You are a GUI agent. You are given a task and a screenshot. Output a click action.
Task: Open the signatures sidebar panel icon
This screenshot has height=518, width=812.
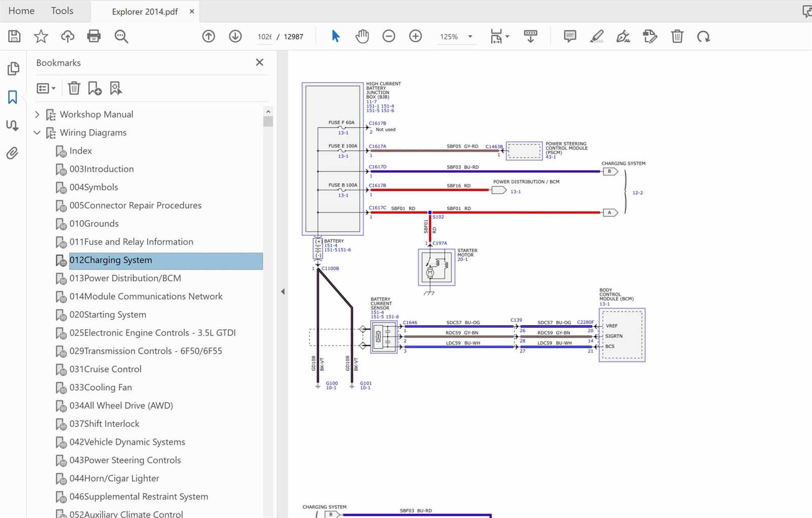(x=13, y=125)
